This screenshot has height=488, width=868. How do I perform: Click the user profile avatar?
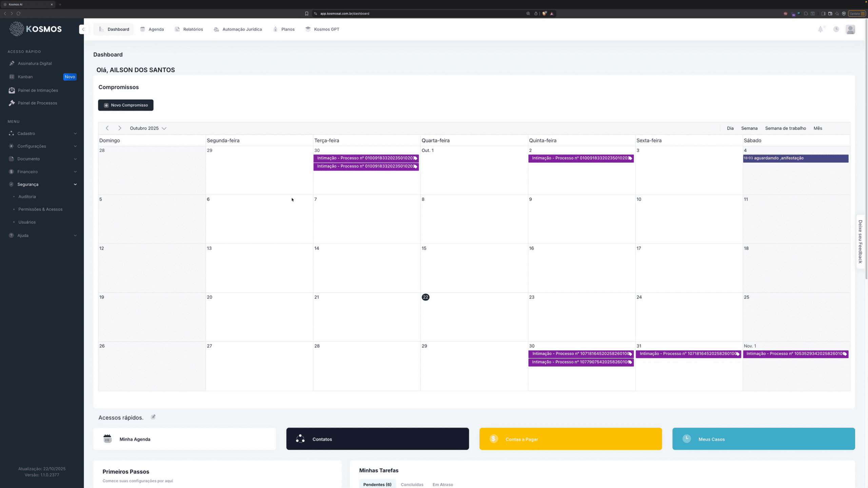(x=850, y=30)
